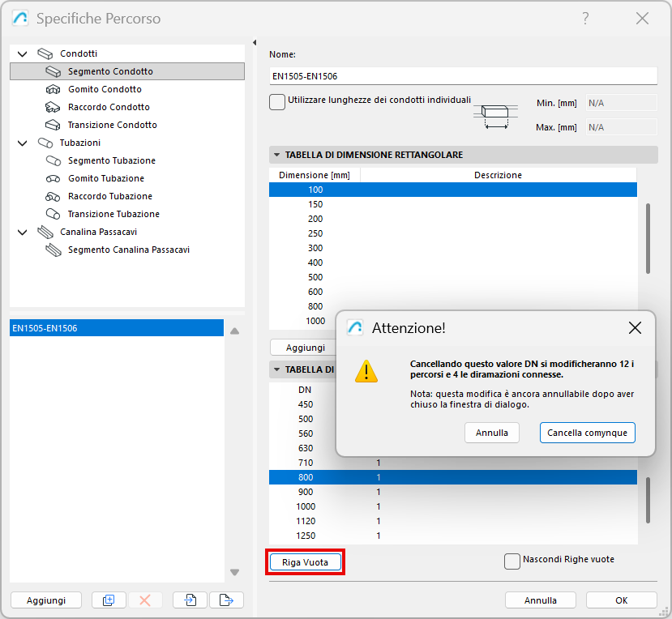Click the Canalina Passacavi group icon
672x619 pixels.
click(45, 232)
